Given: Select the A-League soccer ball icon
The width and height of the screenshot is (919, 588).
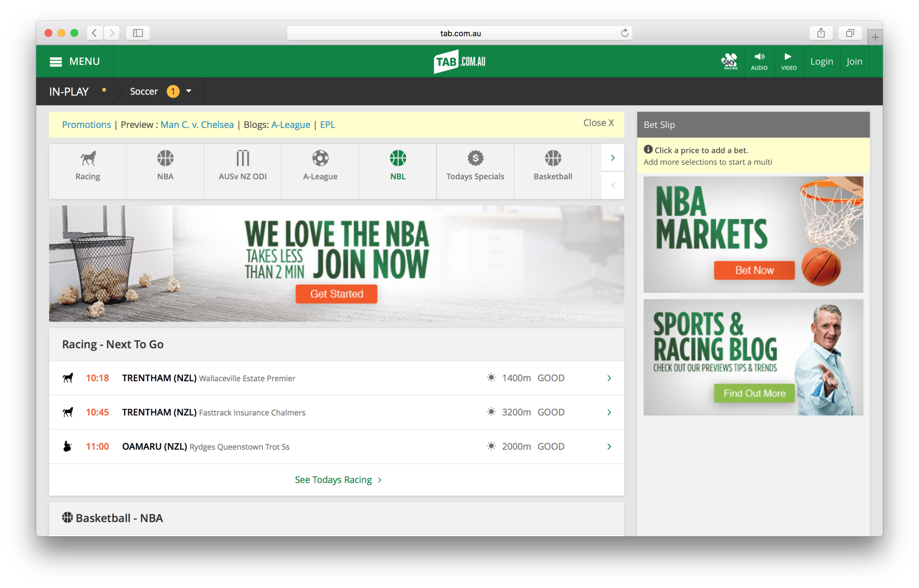Looking at the screenshot, I should pos(320,159).
